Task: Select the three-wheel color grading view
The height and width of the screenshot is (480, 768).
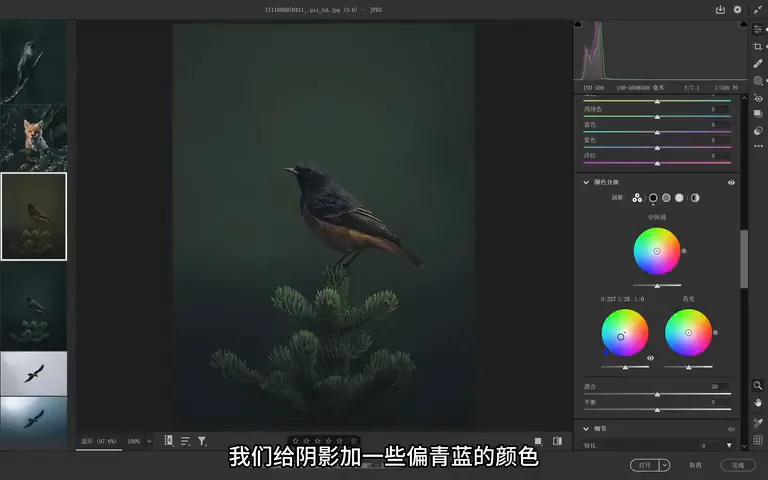Action: 637,197
